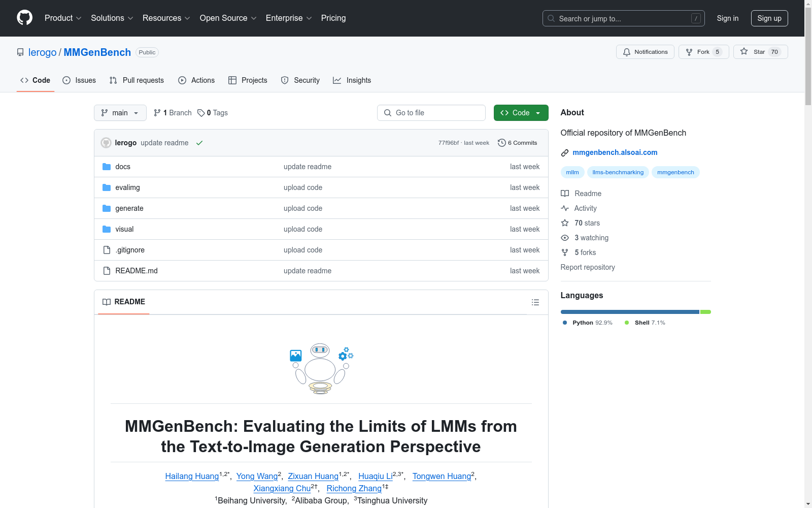Click the mllm topic tag
This screenshot has height=508, width=812.
pos(572,172)
